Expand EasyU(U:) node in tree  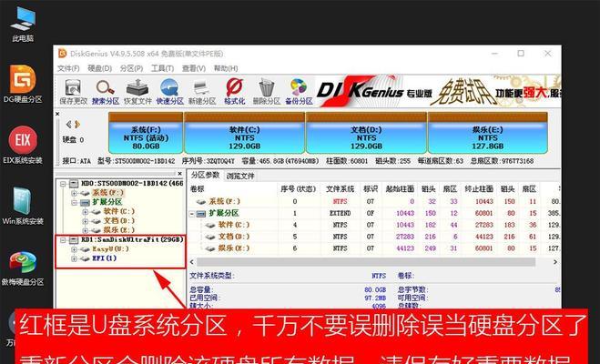(75, 249)
